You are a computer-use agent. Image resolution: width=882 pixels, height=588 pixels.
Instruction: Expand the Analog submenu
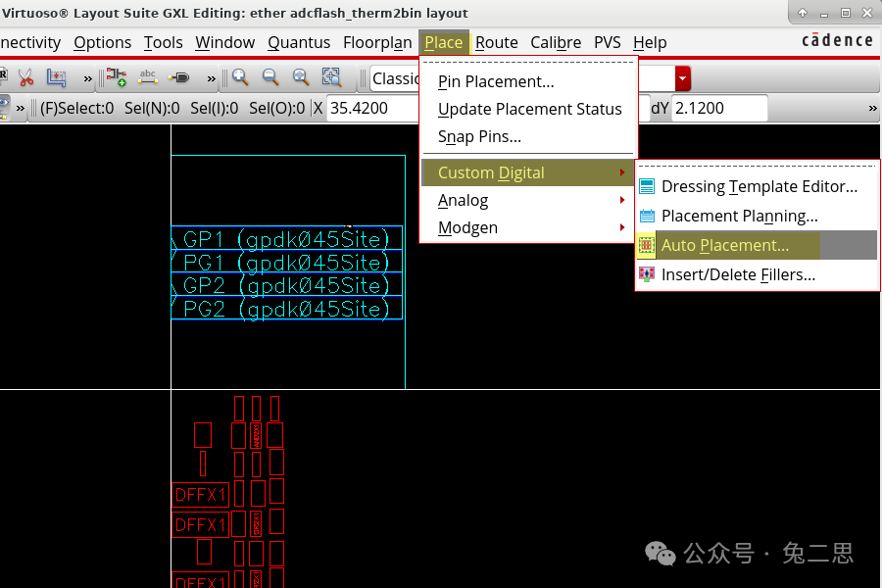pos(528,200)
